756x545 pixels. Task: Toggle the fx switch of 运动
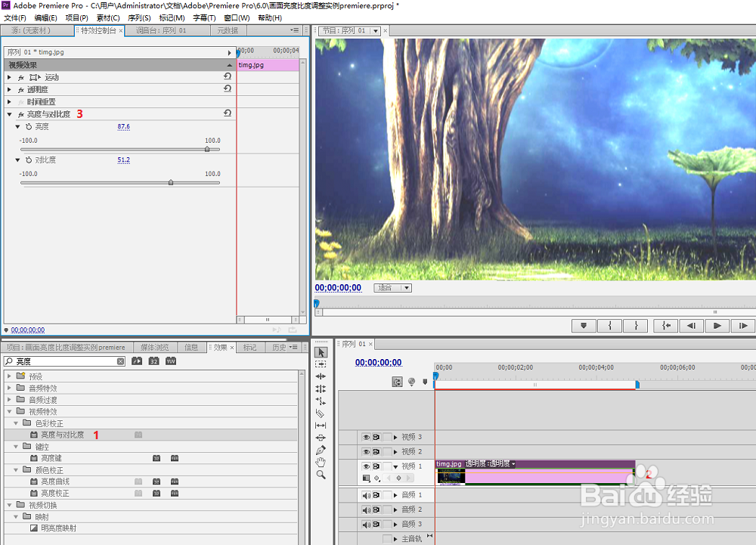pyautogui.click(x=20, y=78)
